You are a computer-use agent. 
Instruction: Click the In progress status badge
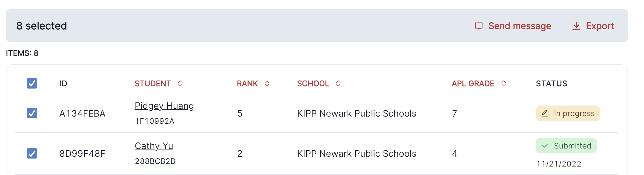click(x=568, y=113)
